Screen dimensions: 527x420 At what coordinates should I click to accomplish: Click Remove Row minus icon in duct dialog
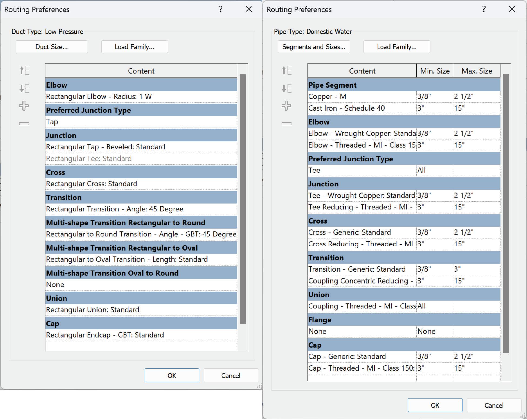24,124
